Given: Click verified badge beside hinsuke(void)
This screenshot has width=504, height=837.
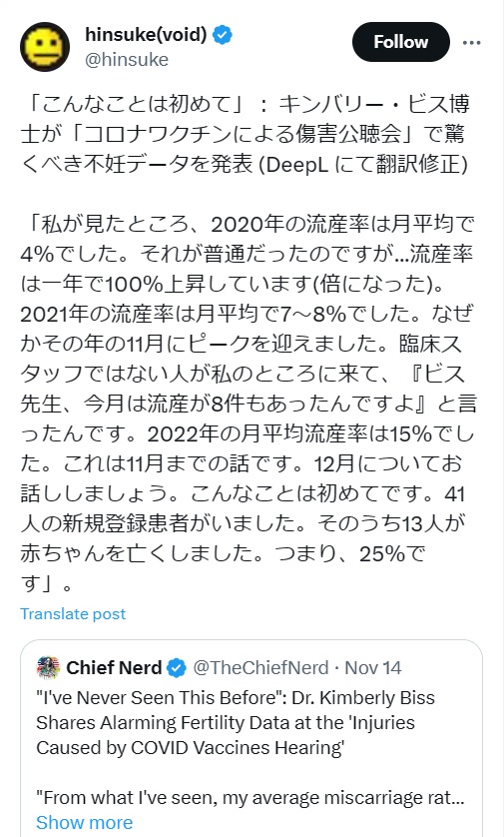Looking at the screenshot, I should click(222, 35).
